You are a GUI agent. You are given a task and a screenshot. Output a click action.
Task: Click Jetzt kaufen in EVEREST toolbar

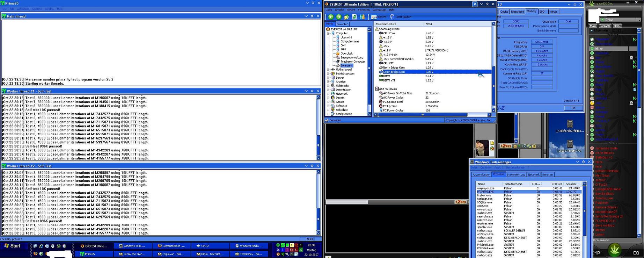pyautogui.click(x=401, y=17)
